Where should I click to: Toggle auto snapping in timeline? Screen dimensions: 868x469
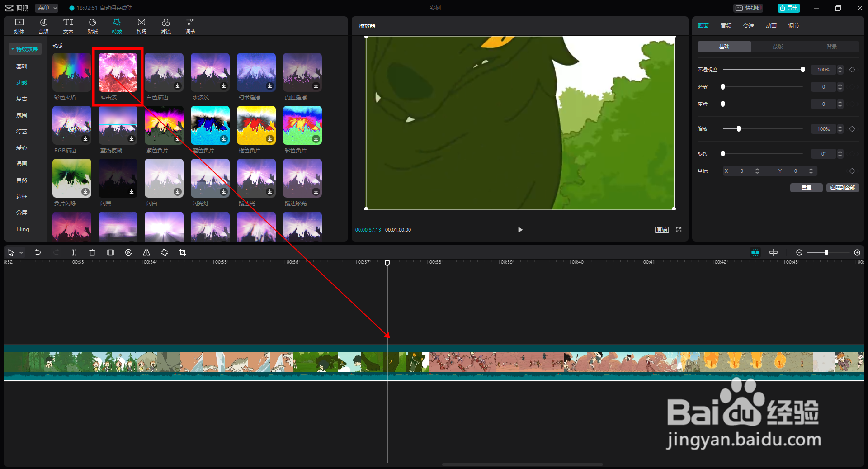click(x=755, y=252)
